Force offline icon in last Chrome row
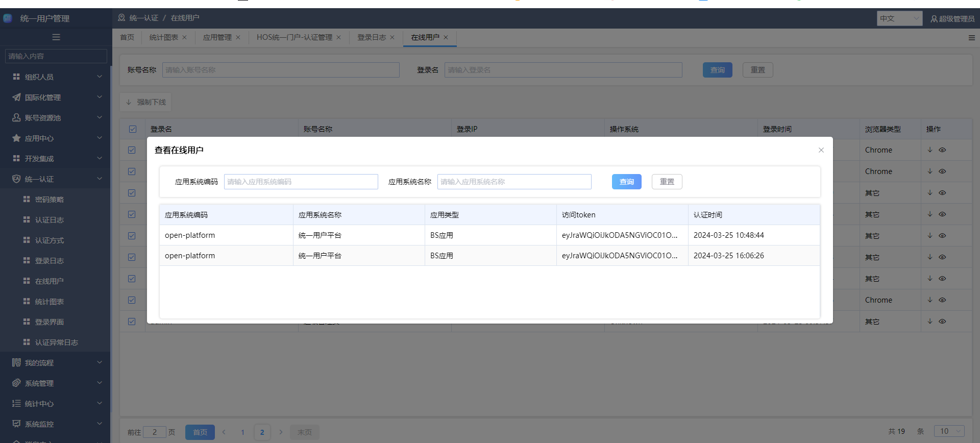Viewport: 980px width, 443px height. pyautogui.click(x=930, y=300)
